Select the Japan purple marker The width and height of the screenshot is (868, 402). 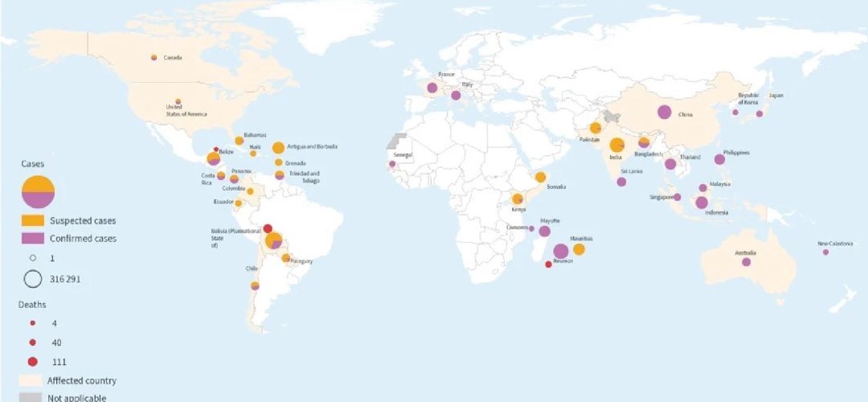click(x=759, y=113)
